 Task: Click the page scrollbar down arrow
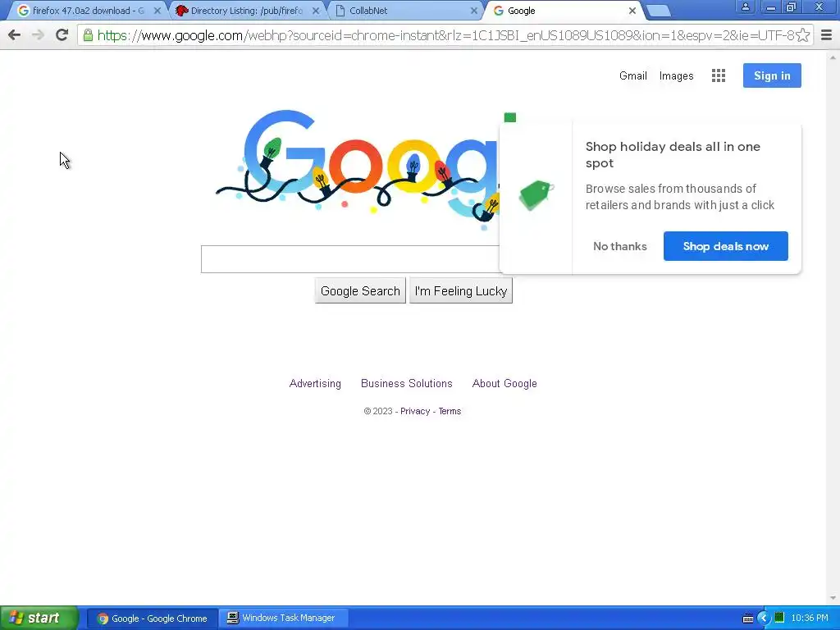coord(833,599)
